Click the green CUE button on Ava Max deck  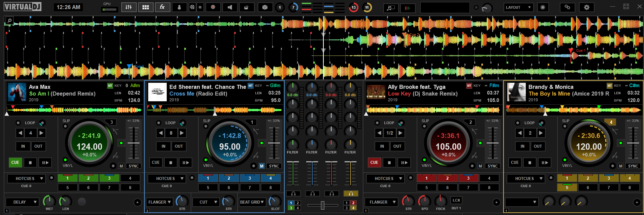15,163
